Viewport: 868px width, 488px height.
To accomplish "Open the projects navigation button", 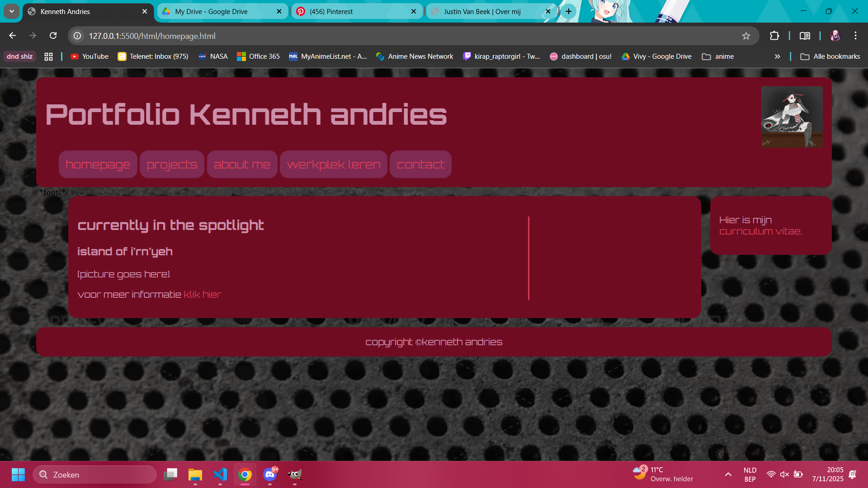I will click(x=172, y=164).
